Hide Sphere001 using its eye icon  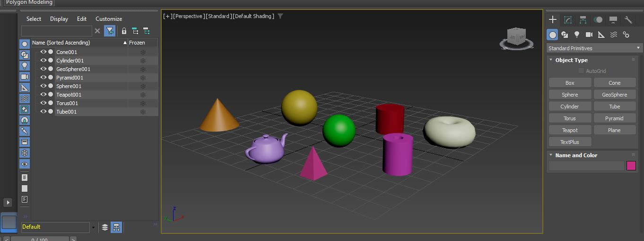[44, 86]
